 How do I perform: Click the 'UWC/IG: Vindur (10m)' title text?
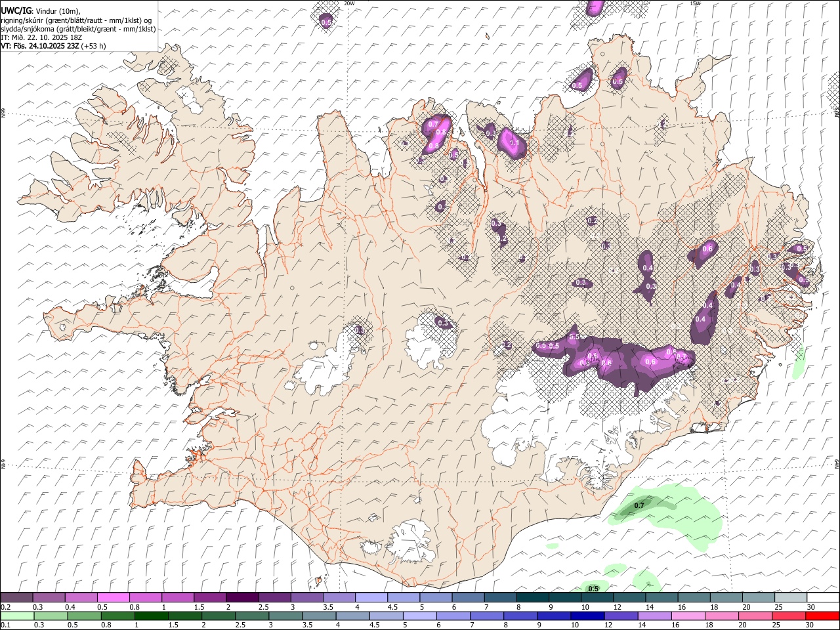[x=41, y=11]
